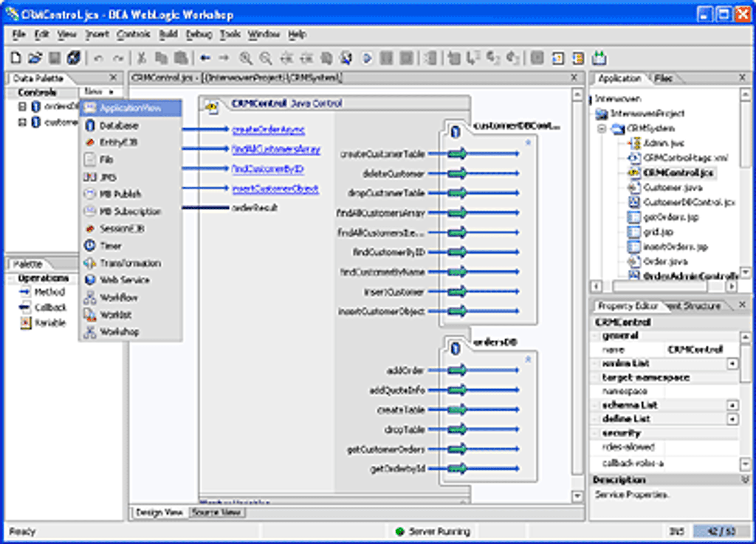The image size is (756, 544).
Task: Open the schema List dropdown button
Action: (x=733, y=405)
